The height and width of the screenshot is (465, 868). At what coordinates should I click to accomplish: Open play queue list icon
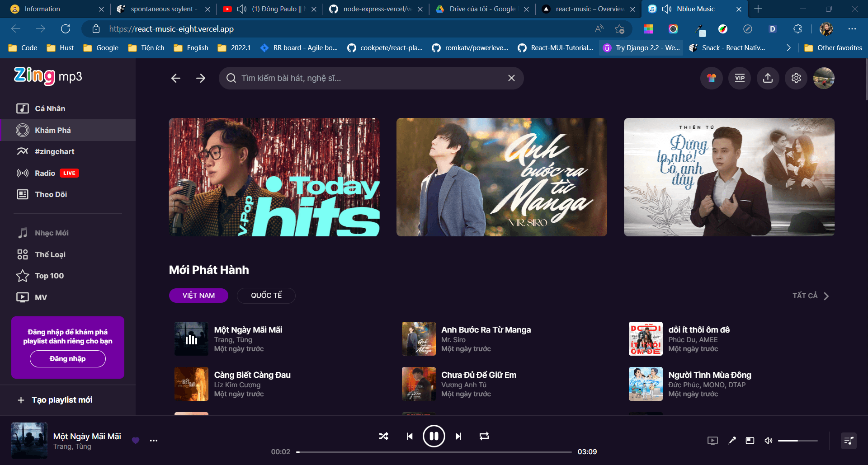pos(849,441)
